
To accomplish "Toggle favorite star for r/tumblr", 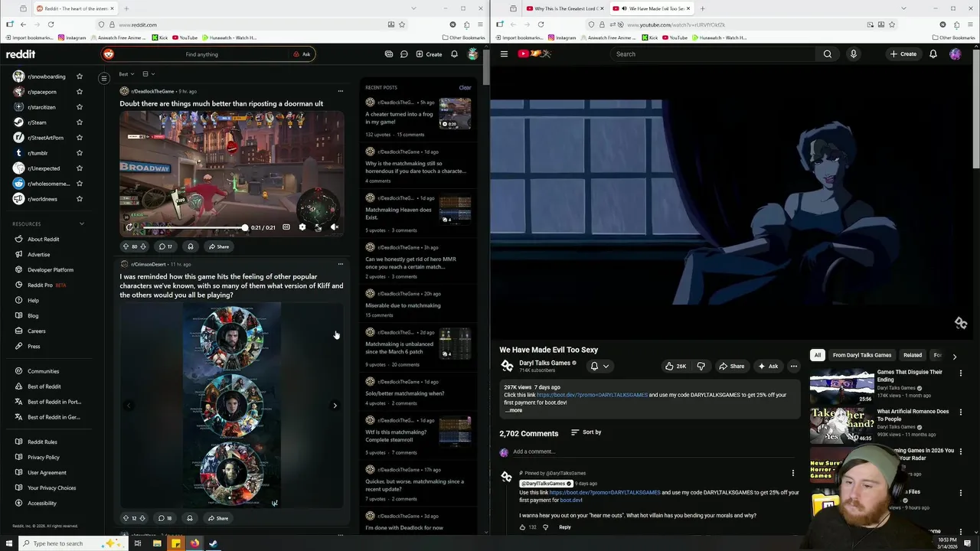I will coord(79,153).
